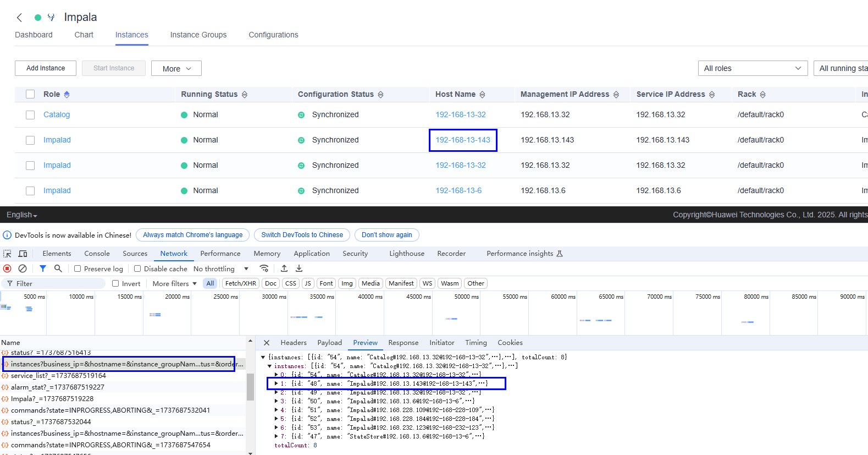Sort by Rack column icon
This screenshot has width=868, height=455.
point(763,95)
